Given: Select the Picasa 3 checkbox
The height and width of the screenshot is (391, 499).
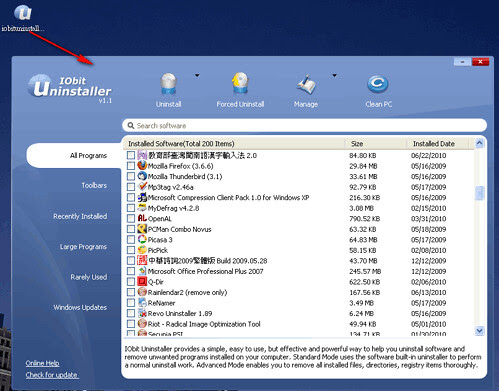Looking at the screenshot, I should click(131, 240).
